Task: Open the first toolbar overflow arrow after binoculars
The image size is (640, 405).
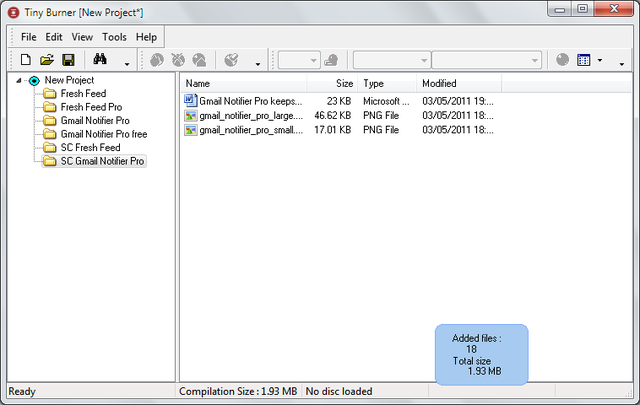Action: click(127, 64)
